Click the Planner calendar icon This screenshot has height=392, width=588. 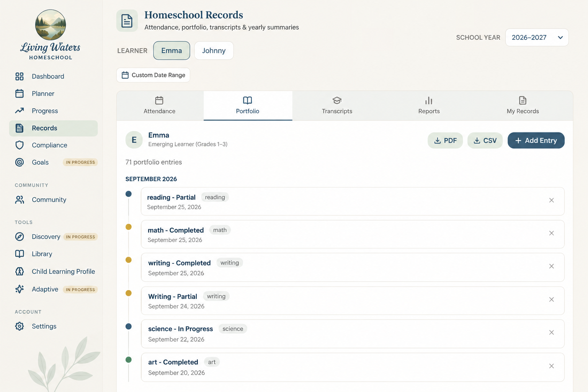(x=20, y=93)
